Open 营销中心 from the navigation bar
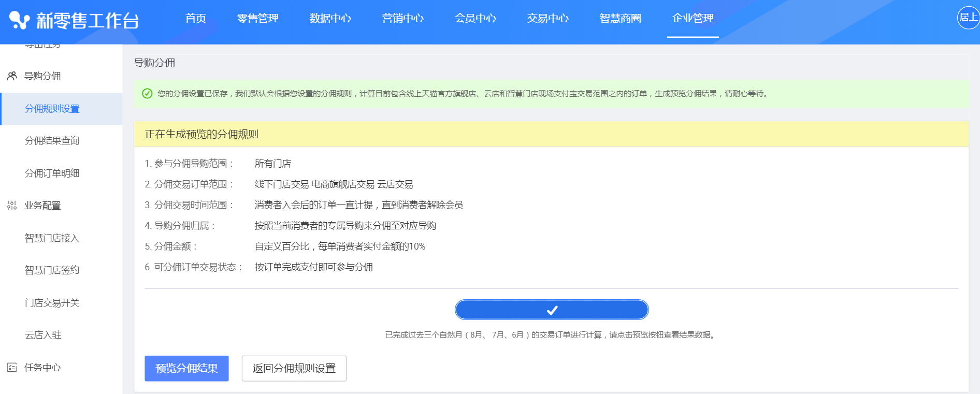The width and height of the screenshot is (980, 394). click(402, 19)
